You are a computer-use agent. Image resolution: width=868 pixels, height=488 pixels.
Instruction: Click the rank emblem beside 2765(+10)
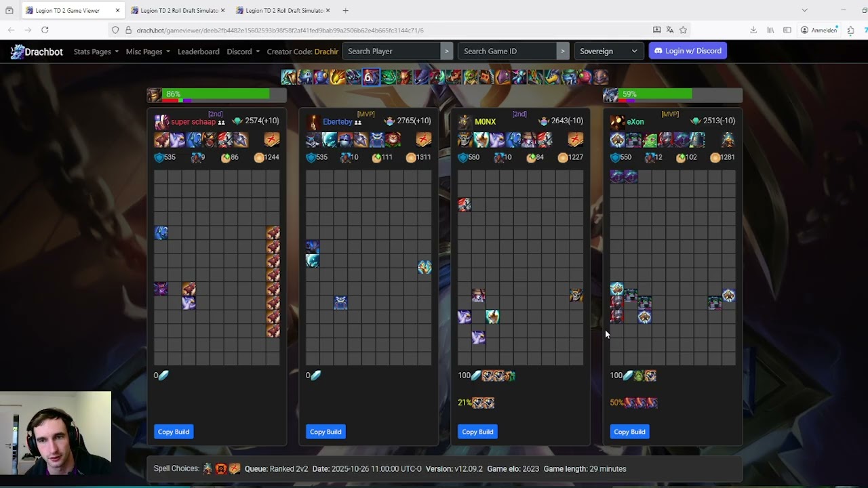(x=389, y=121)
